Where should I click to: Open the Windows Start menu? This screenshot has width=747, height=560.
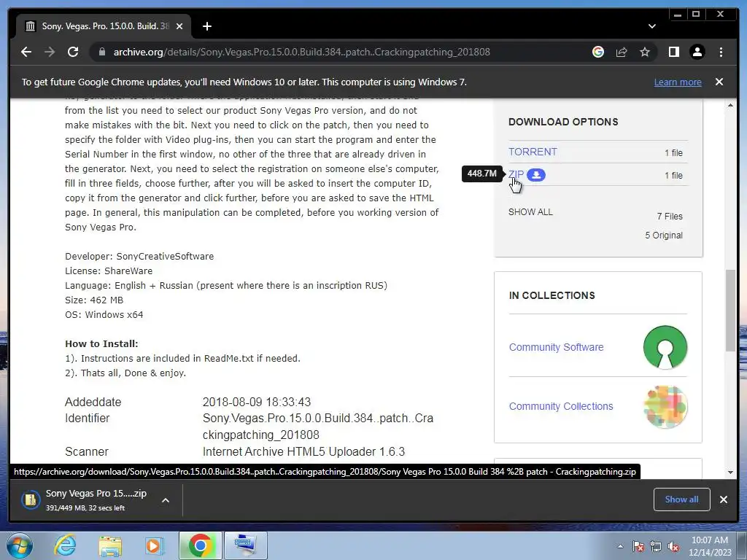(19, 545)
